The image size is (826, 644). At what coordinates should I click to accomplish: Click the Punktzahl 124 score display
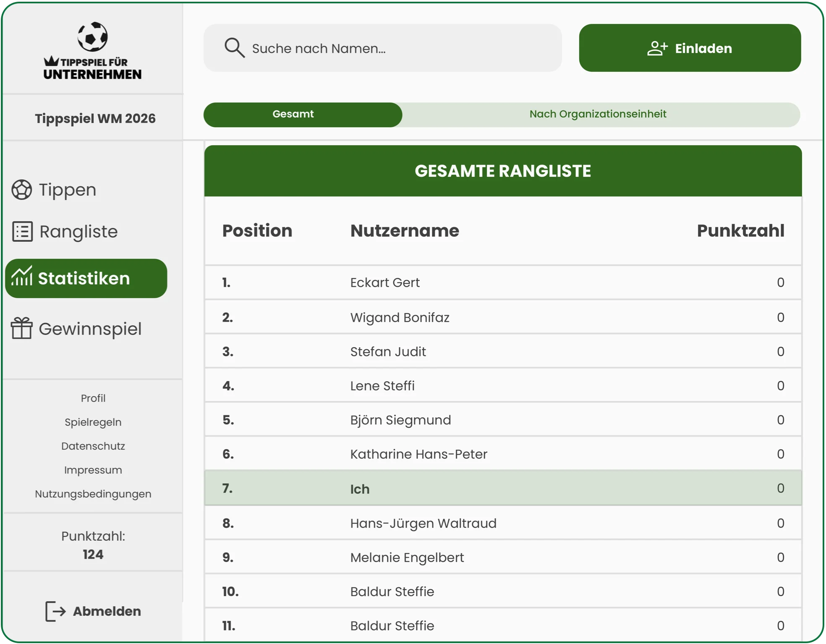(93, 545)
